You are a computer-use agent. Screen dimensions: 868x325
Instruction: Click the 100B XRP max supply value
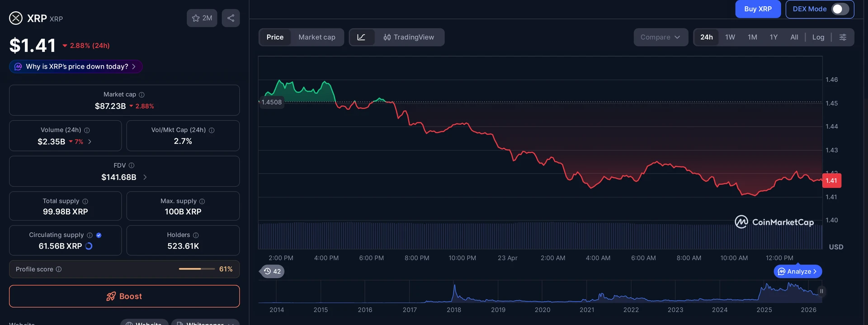click(183, 212)
